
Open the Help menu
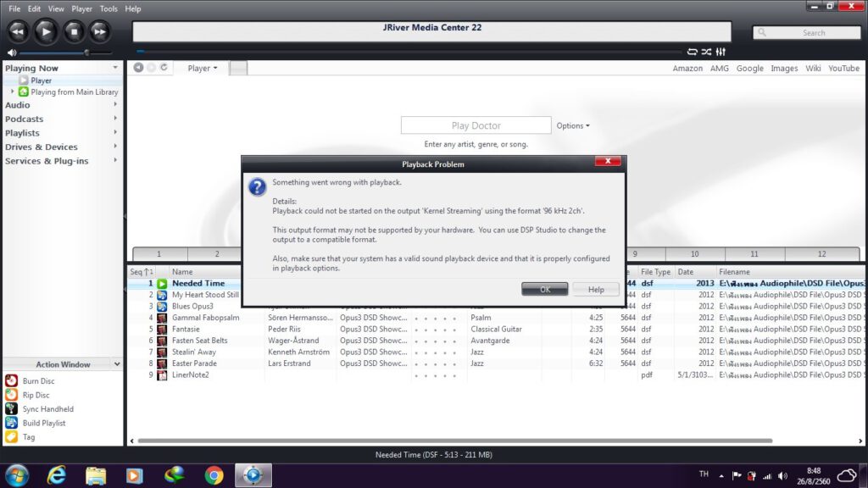pos(133,8)
